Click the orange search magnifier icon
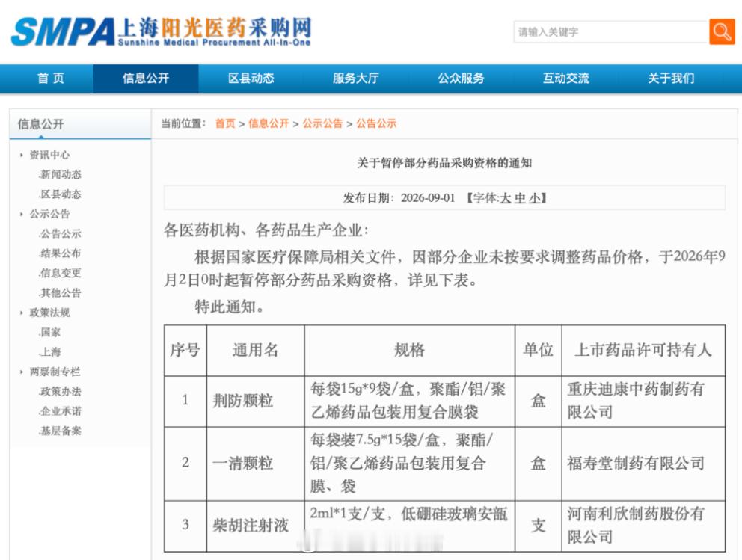Image resolution: width=742 pixels, height=560 pixels. click(x=722, y=31)
